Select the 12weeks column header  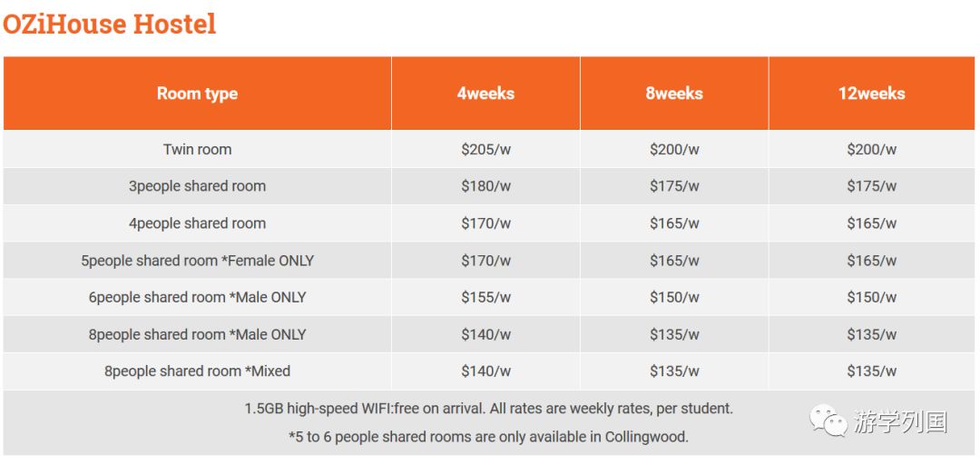coord(872,94)
